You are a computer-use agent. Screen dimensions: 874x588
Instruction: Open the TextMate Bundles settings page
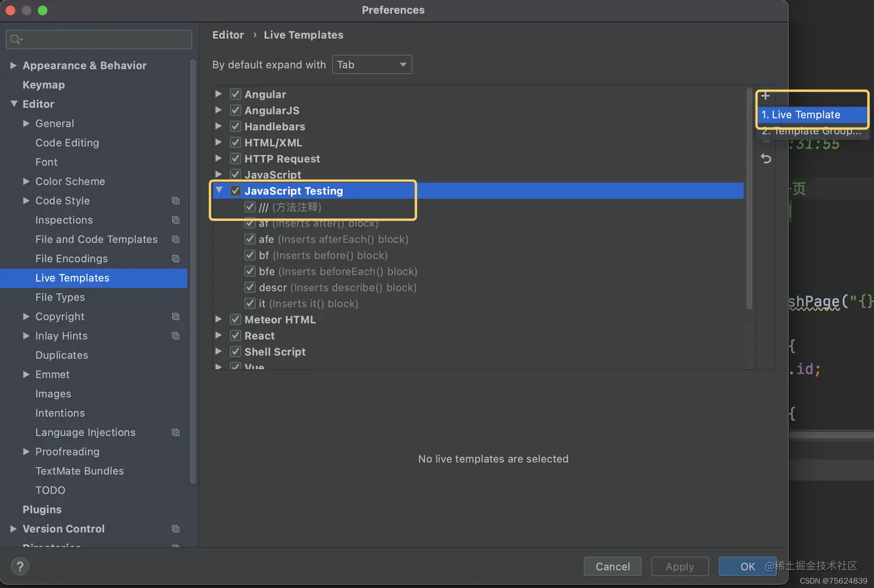point(79,471)
